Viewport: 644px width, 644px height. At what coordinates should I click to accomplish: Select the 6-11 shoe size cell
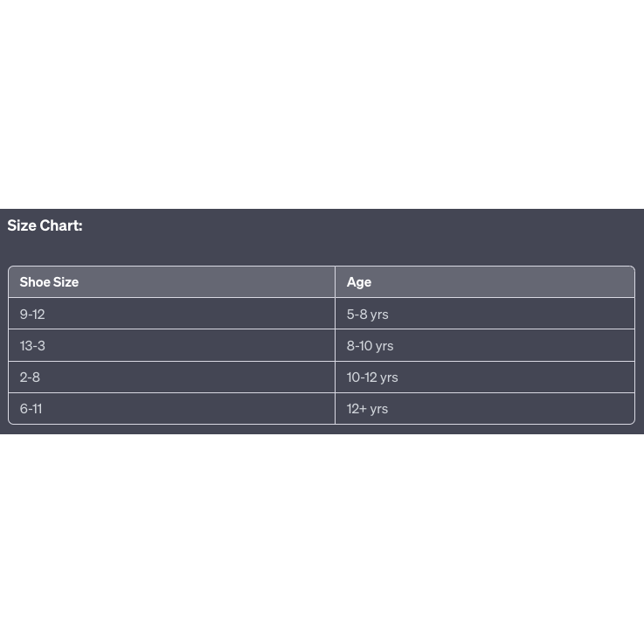(x=31, y=408)
